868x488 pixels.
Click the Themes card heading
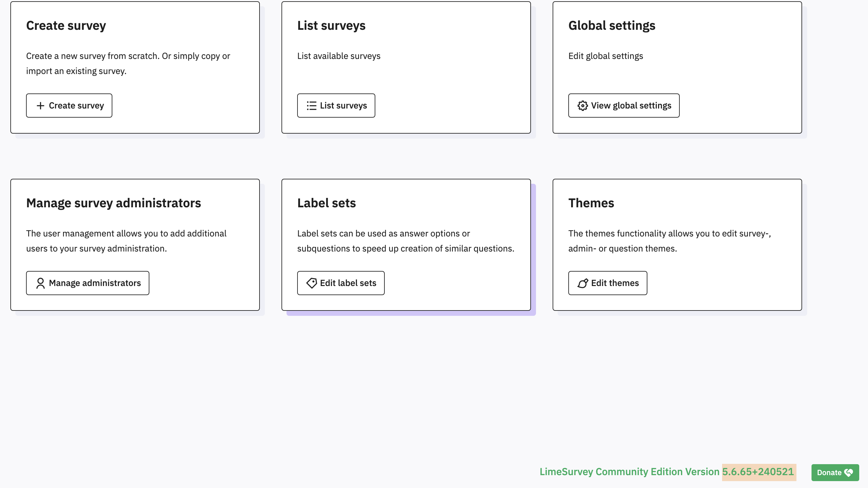pos(591,203)
